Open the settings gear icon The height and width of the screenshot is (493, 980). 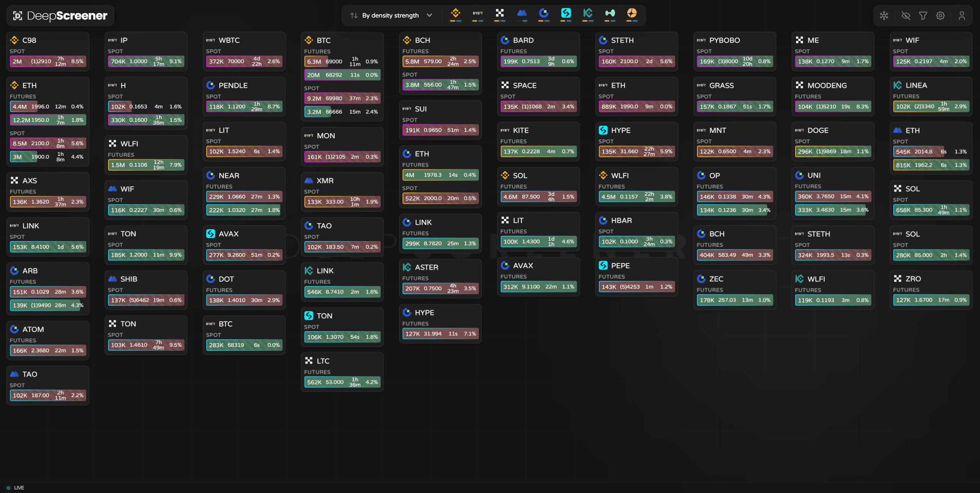940,15
